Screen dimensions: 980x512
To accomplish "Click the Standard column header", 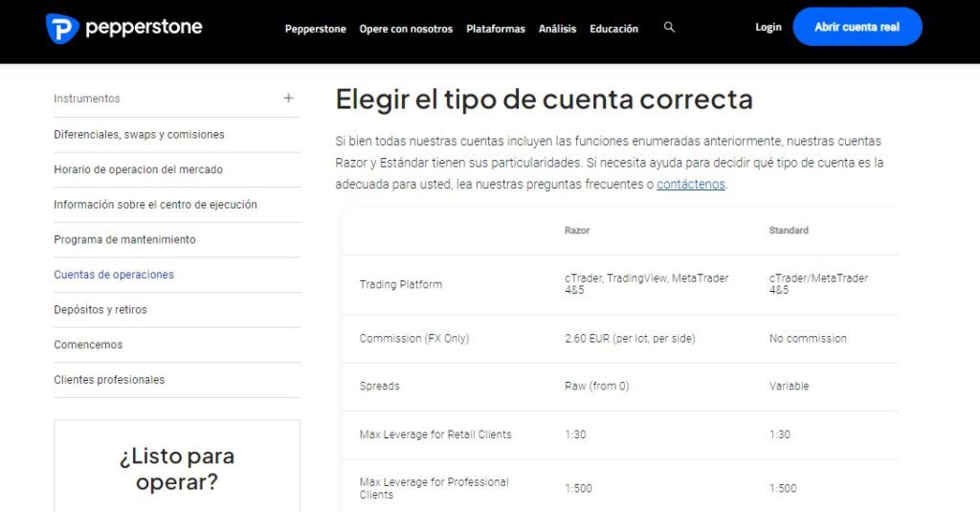I will pos(789,230).
